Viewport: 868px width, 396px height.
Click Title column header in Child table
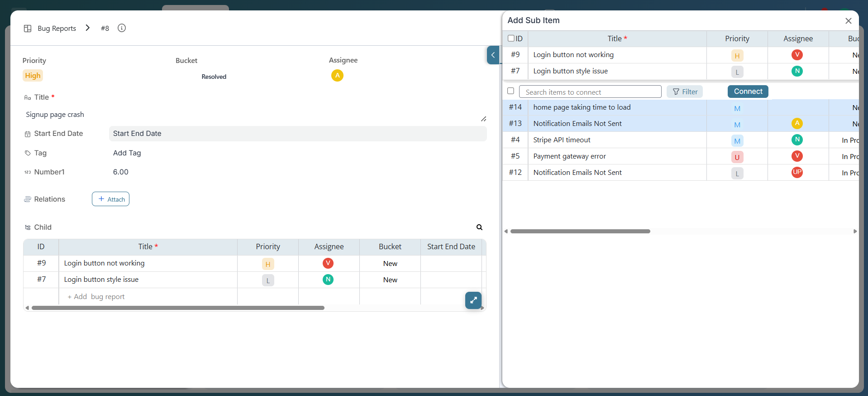(x=148, y=247)
